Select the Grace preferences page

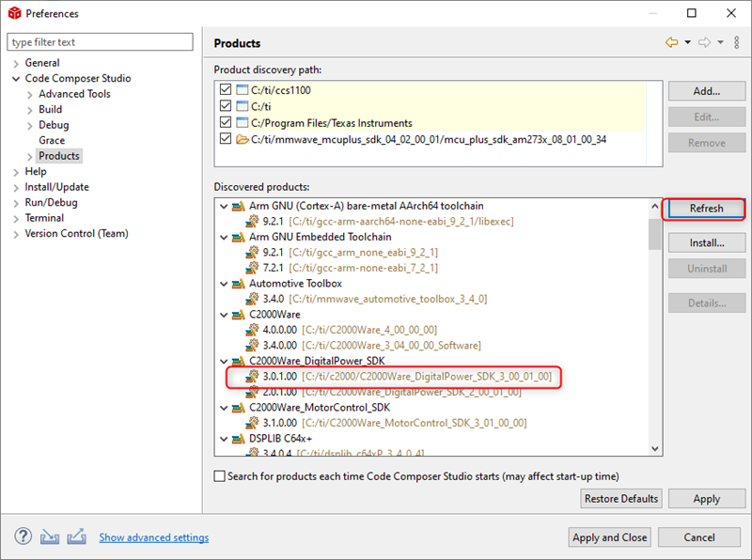[52, 141]
